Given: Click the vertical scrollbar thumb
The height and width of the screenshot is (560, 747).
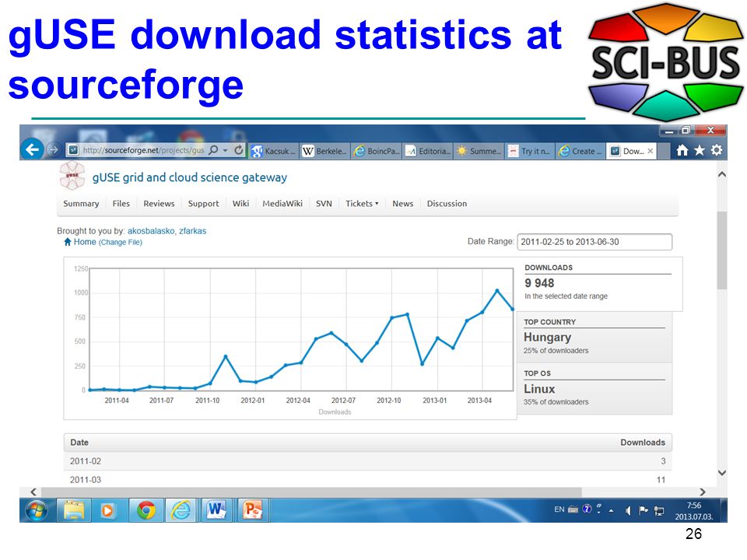Looking at the screenshot, I should coord(722,250).
